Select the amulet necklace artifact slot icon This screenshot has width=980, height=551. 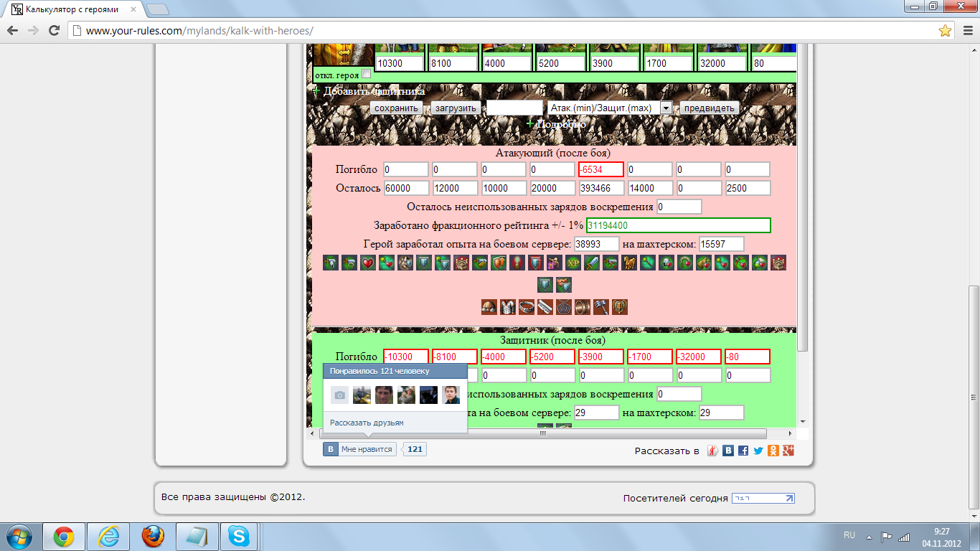[564, 307]
